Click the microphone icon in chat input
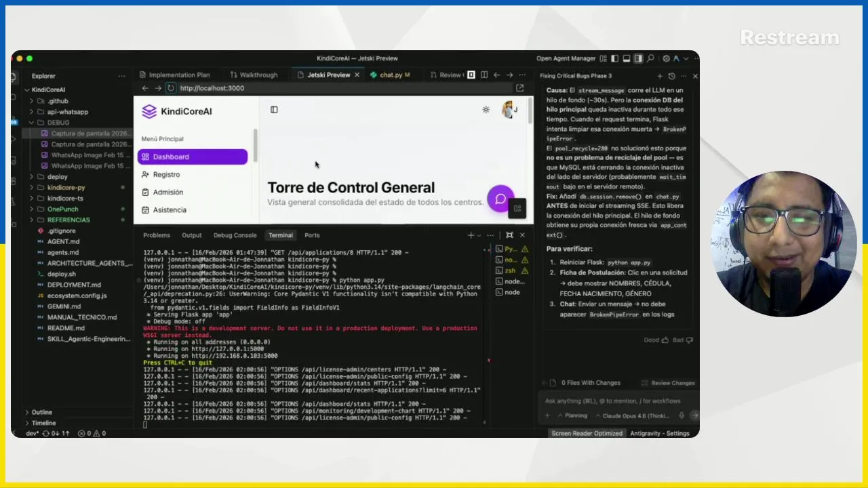The height and width of the screenshot is (488, 868). (682, 415)
